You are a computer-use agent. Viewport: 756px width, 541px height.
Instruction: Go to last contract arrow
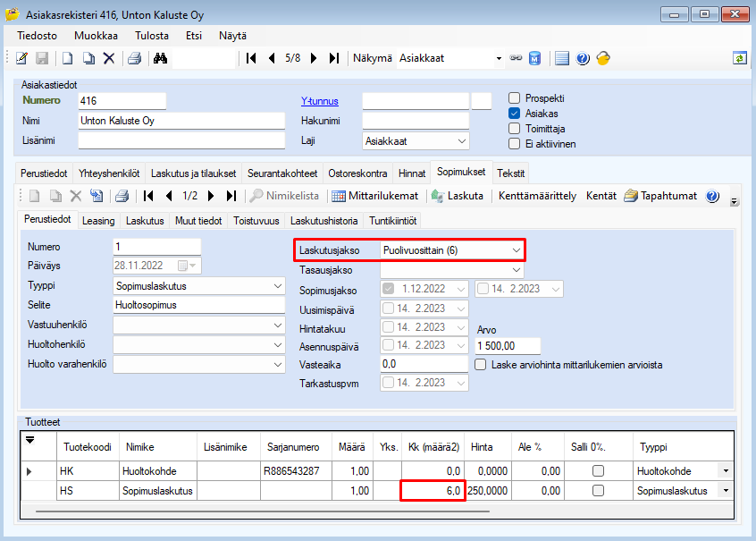point(231,196)
